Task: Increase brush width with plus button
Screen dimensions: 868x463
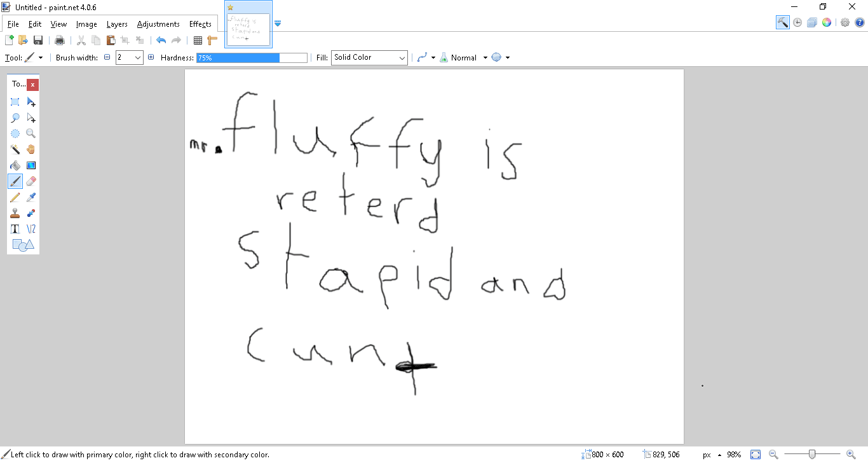Action: (151, 57)
